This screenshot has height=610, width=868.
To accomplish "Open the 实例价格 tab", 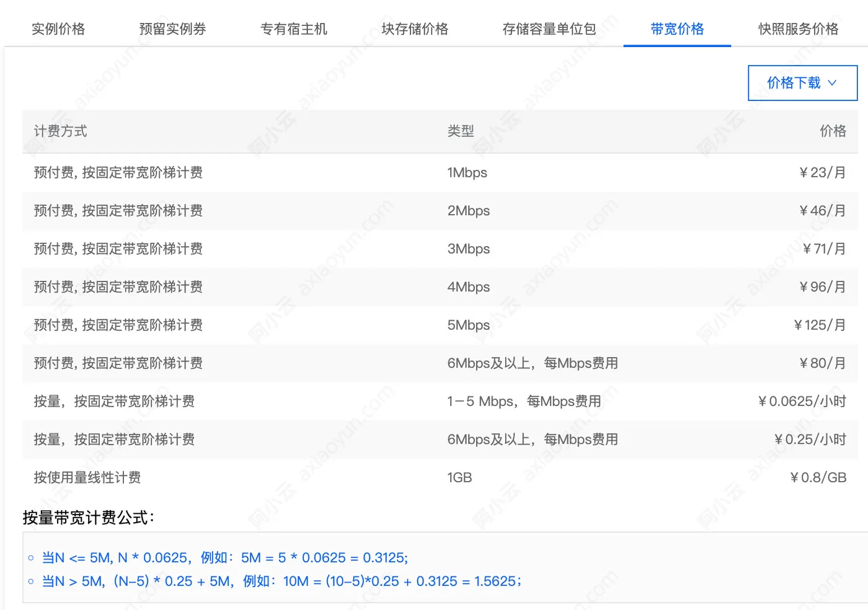I will [58, 29].
